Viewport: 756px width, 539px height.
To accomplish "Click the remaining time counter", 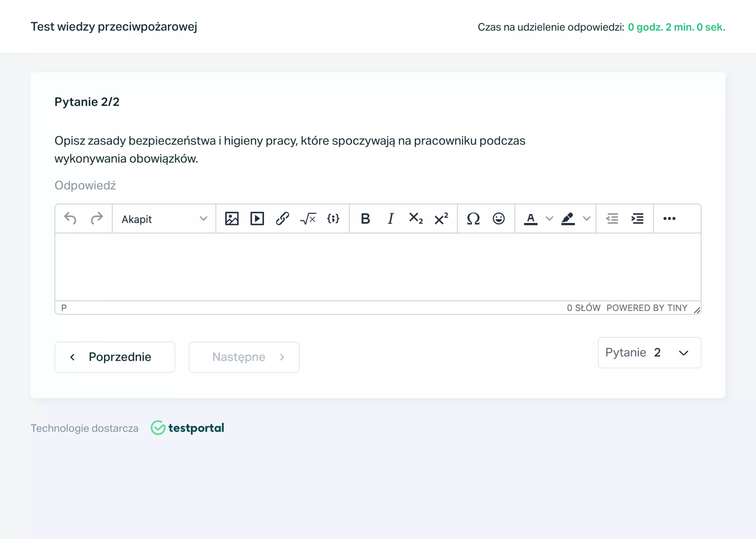I will click(x=676, y=27).
